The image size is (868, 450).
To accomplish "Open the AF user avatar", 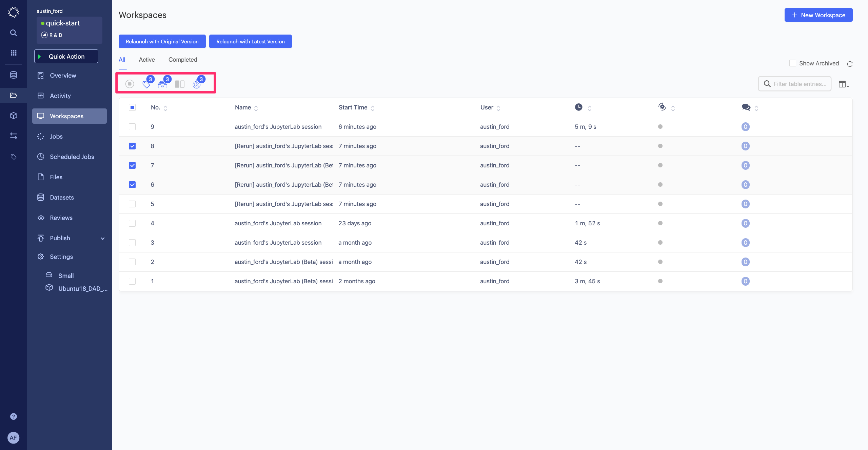I will coord(14,437).
